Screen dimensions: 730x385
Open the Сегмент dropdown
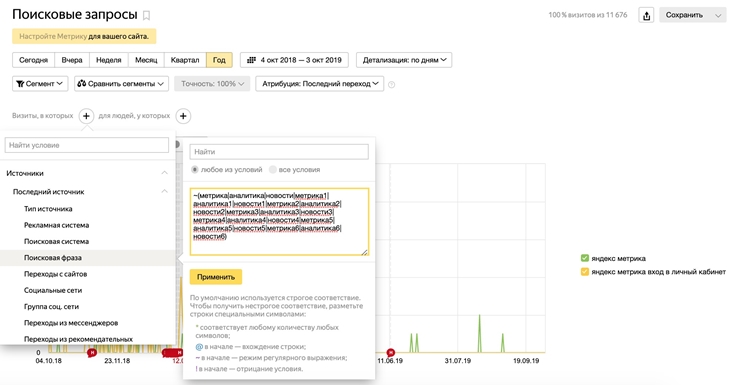tap(40, 84)
